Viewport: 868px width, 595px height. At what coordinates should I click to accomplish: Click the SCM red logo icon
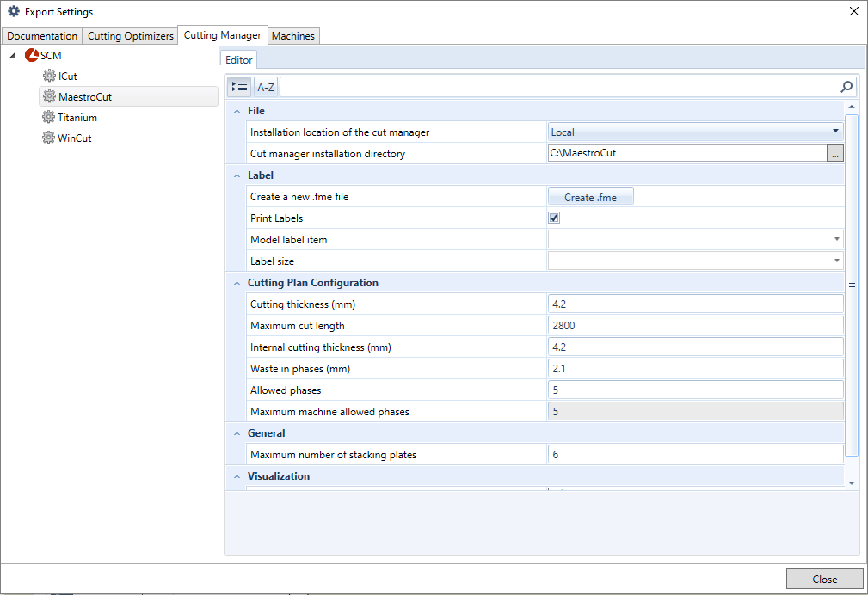(x=32, y=56)
